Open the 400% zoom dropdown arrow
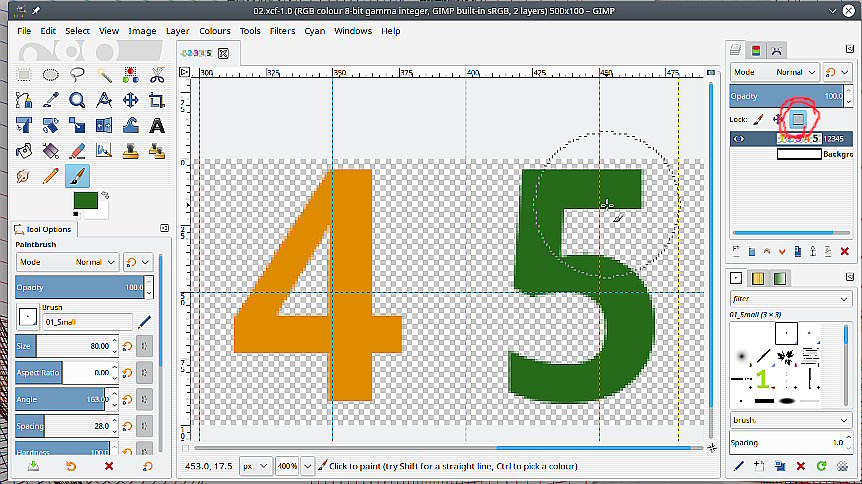 (308, 466)
